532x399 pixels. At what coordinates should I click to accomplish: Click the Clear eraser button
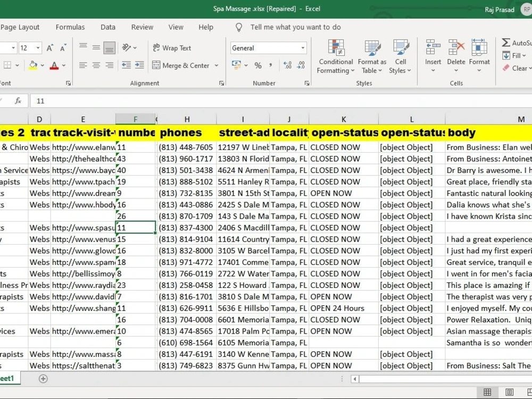[516, 68]
